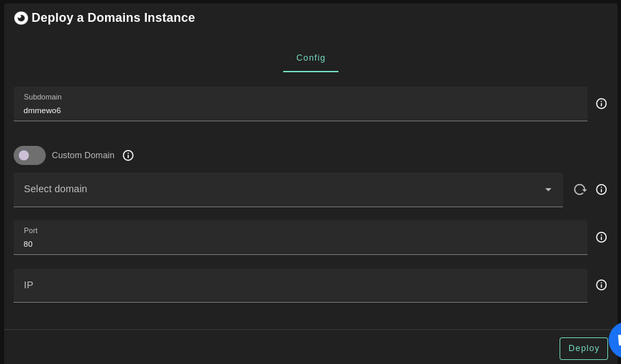Click the info icon next to IP field
This screenshot has height=364, width=621.
point(601,285)
